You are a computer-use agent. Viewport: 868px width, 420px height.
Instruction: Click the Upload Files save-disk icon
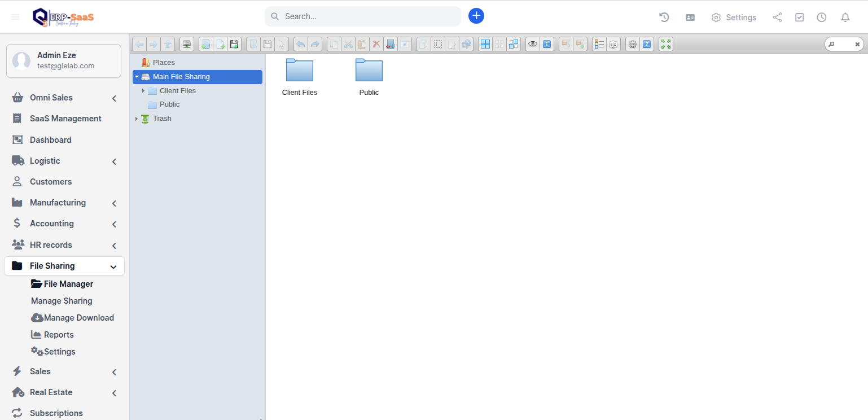coord(234,44)
